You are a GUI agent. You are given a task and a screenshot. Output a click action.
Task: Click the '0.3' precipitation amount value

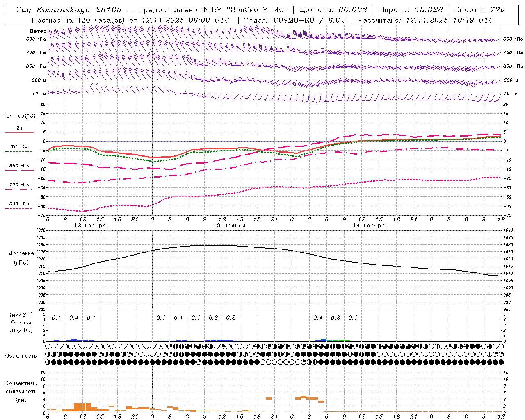click(213, 317)
